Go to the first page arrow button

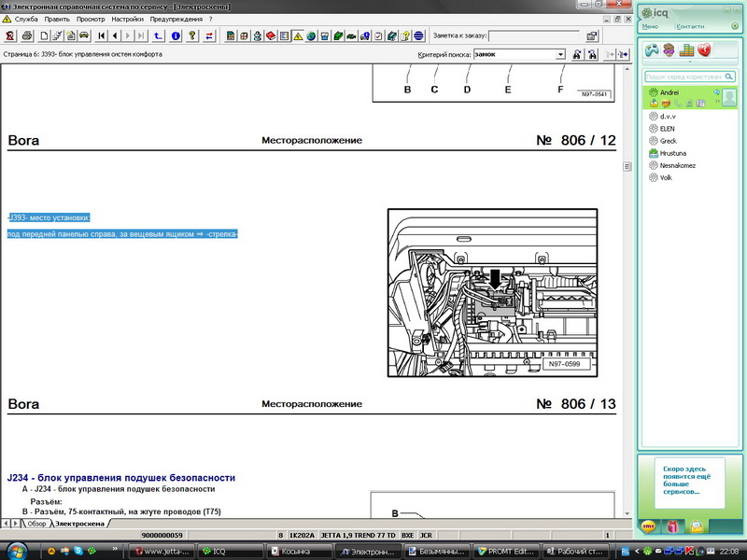(x=102, y=35)
